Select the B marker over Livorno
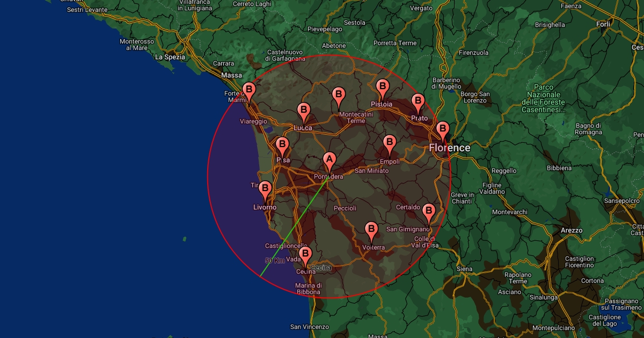 265,189
